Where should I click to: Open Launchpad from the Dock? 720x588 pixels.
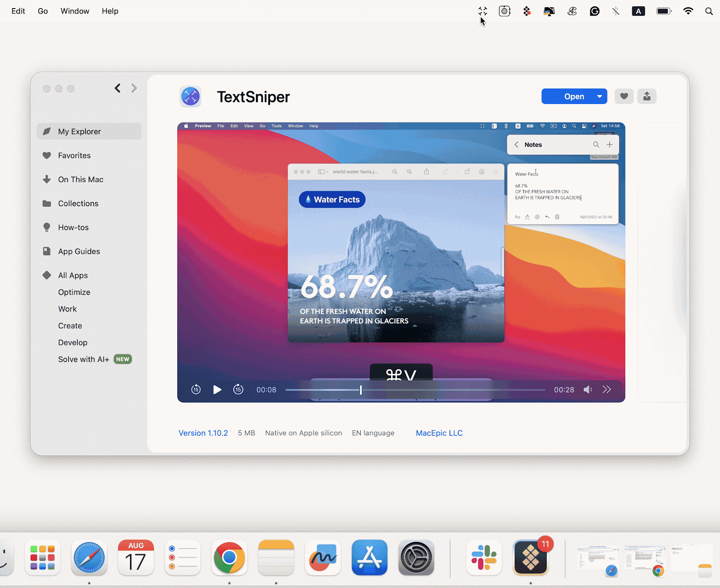[x=43, y=557]
